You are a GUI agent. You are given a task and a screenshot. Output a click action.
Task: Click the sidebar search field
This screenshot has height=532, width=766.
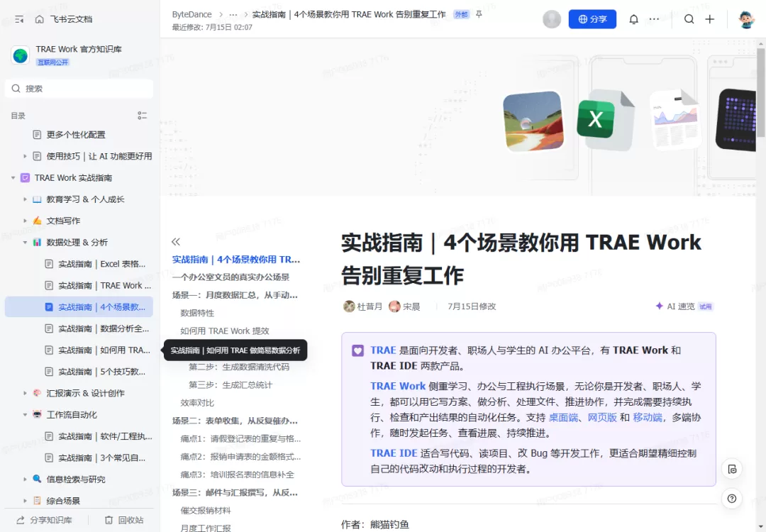tap(79, 89)
